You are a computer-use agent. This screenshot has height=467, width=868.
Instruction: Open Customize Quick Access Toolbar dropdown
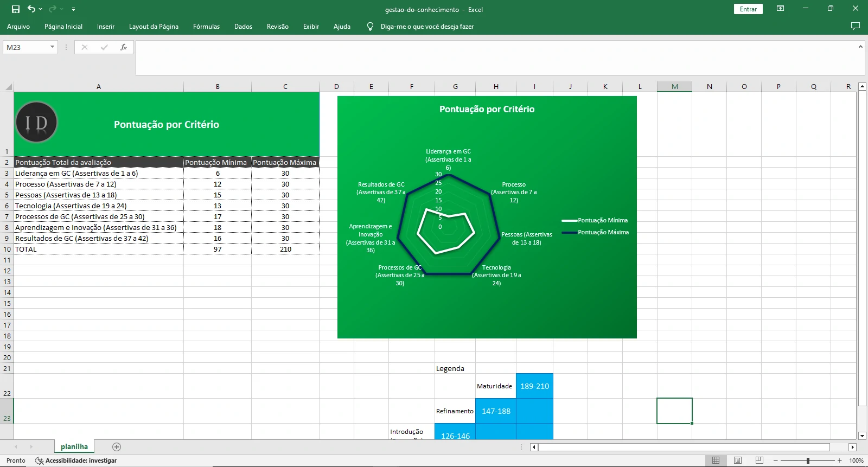pyautogui.click(x=73, y=9)
